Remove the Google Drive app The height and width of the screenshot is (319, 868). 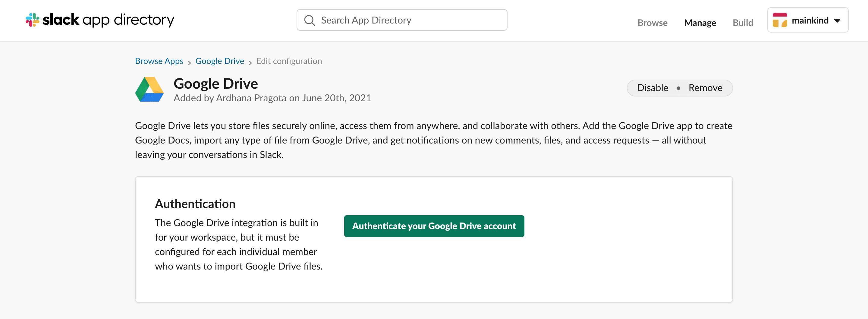pos(705,88)
